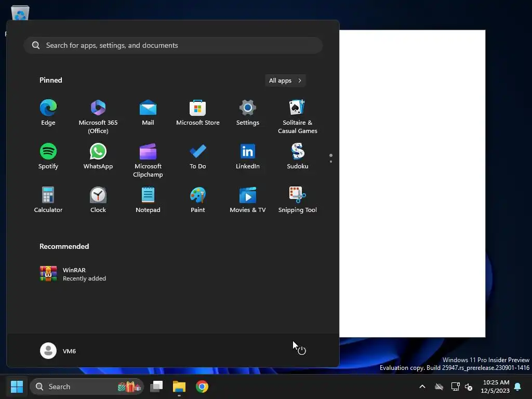Open the power options button

(302, 351)
